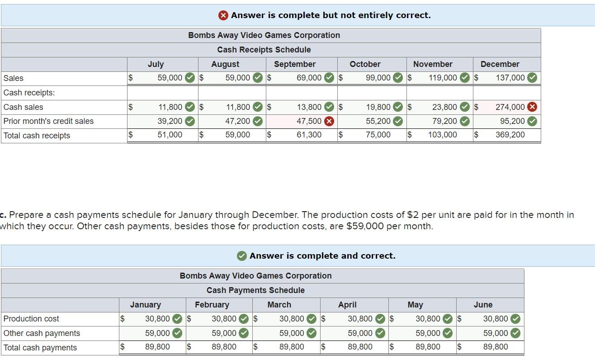This screenshot has width=595, height=364.
Task: Click the 'Cash sales' row label
Action: point(23,107)
